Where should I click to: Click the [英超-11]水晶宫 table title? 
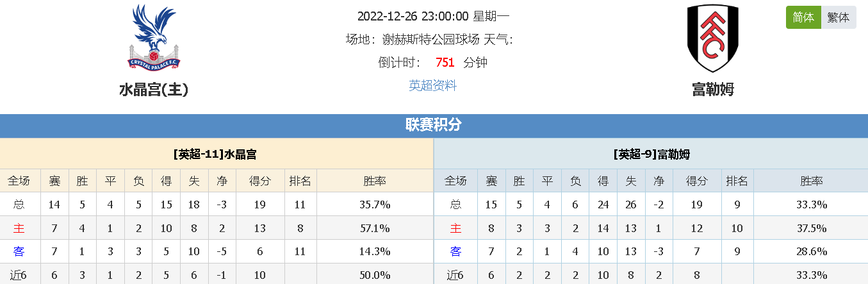coord(215,155)
